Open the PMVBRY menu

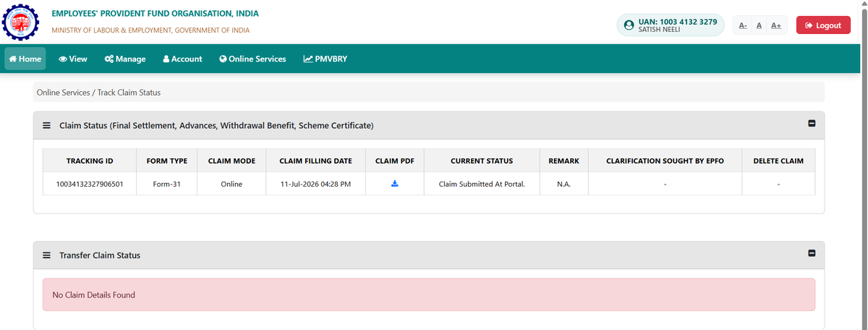pos(325,59)
